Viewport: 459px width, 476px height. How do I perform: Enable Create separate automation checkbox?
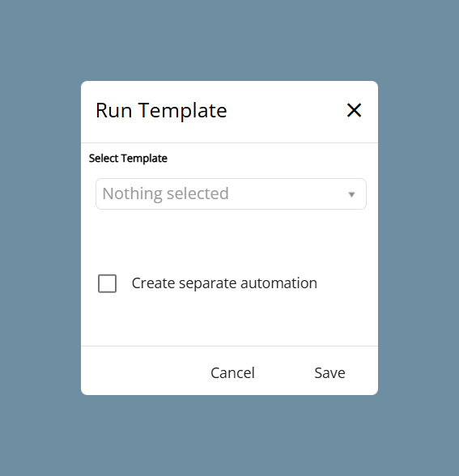tap(107, 283)
